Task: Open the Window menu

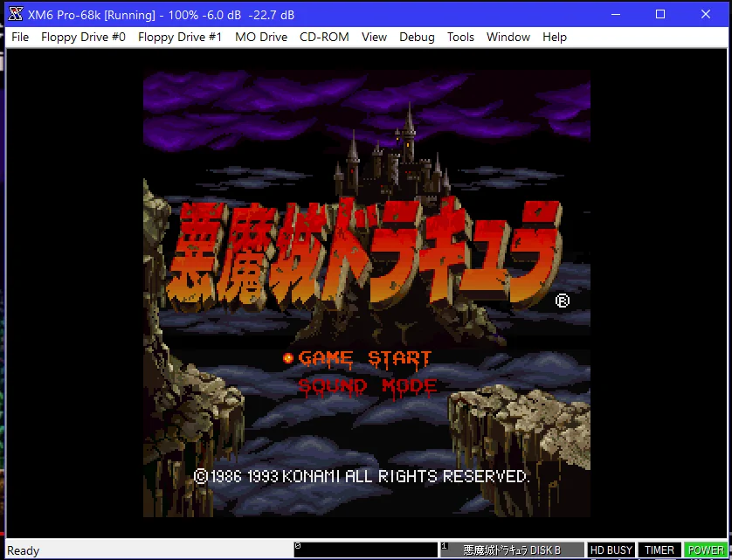Action: point(508,37)
